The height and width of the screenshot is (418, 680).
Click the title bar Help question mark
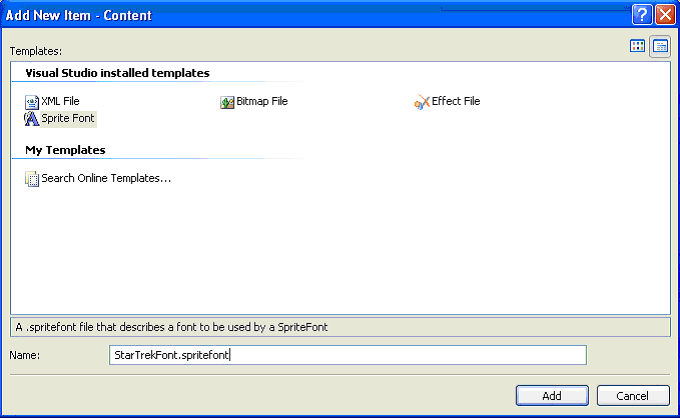pos(642,14)
